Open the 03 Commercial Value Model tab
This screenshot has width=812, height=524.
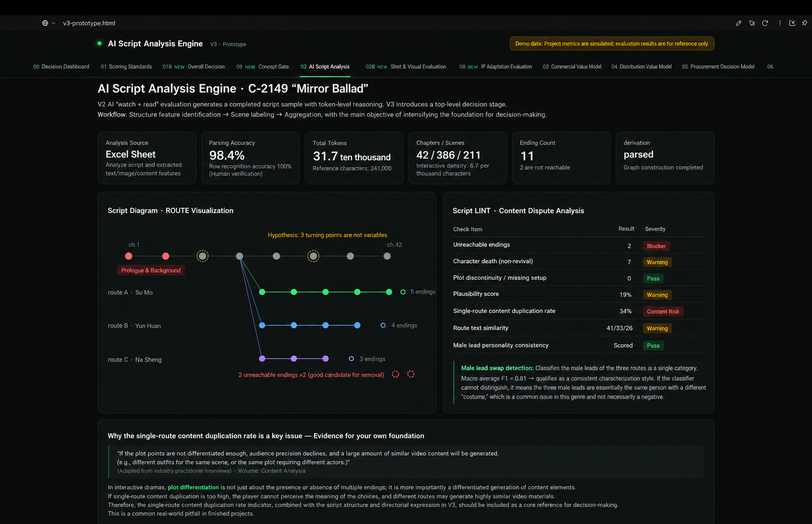572,67
